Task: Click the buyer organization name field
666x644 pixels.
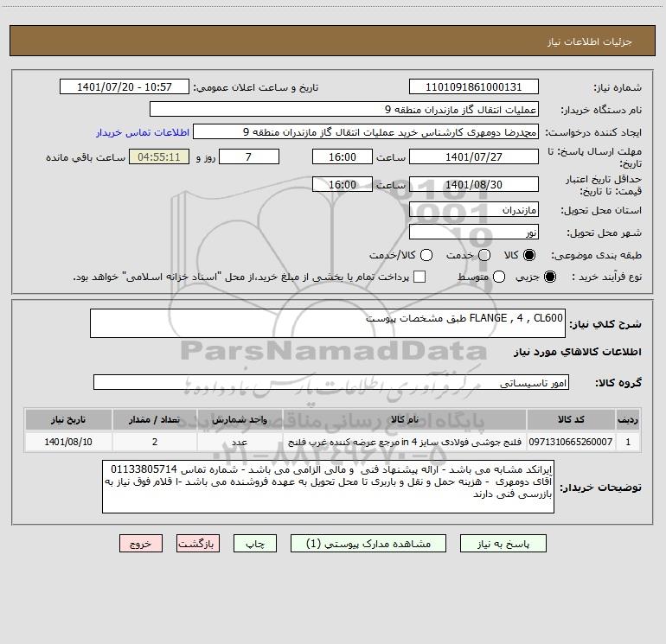Action: tap(344, 109)
